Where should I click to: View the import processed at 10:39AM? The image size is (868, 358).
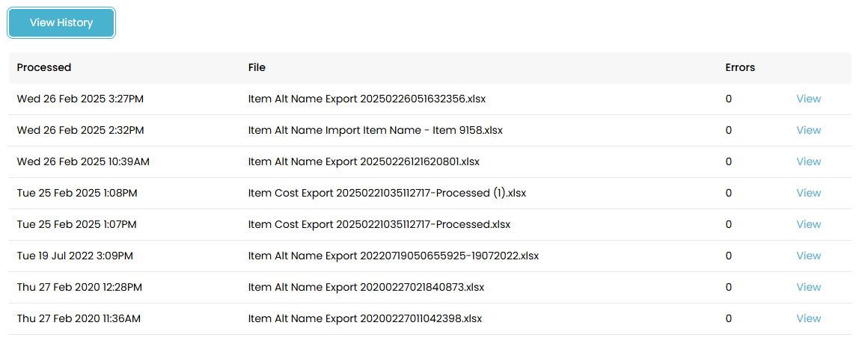pyautogui.click(x=808, y=161)
